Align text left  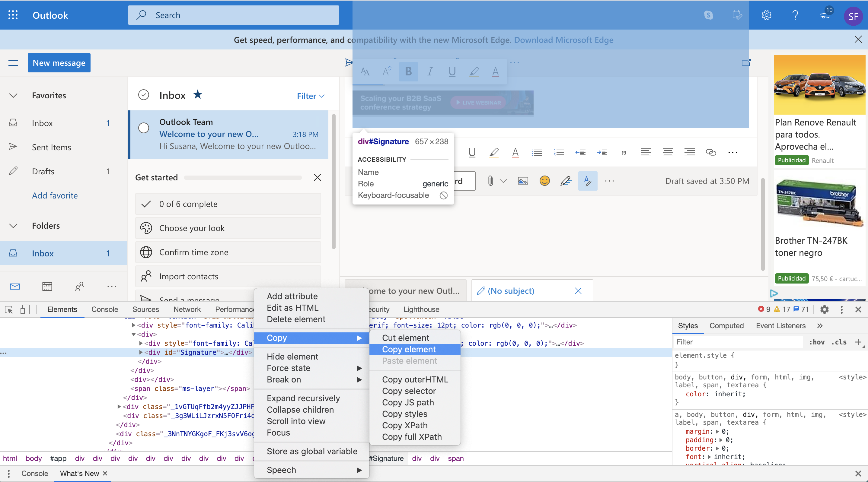pos(646,153)
